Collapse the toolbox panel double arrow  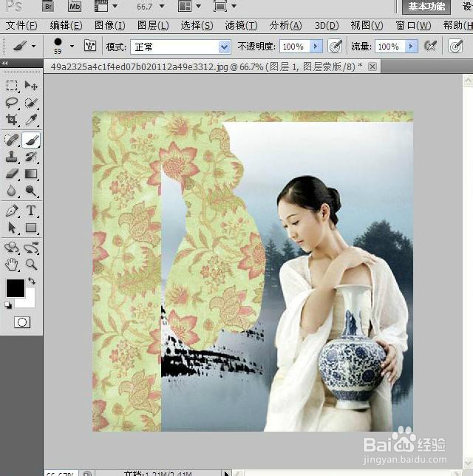click(5, 63)
